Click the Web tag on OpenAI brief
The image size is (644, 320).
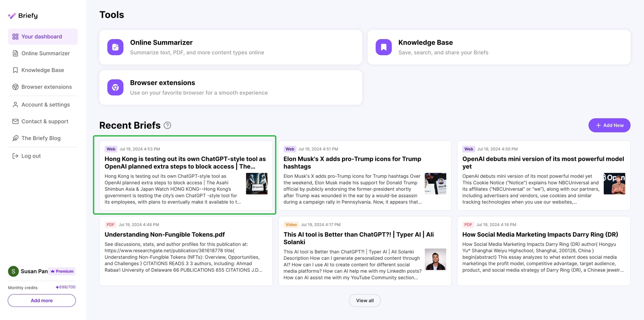click(469, 149)
